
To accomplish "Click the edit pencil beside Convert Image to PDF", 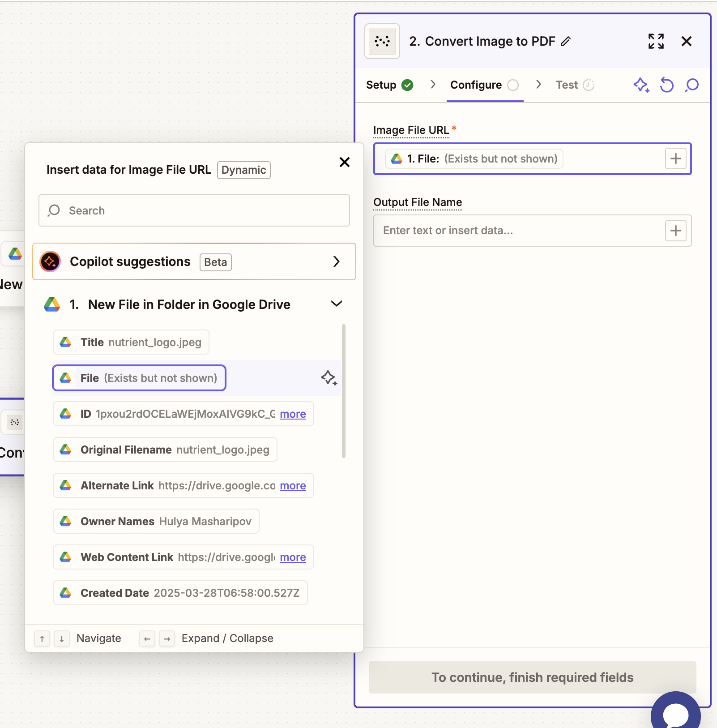I will (566, 41).
